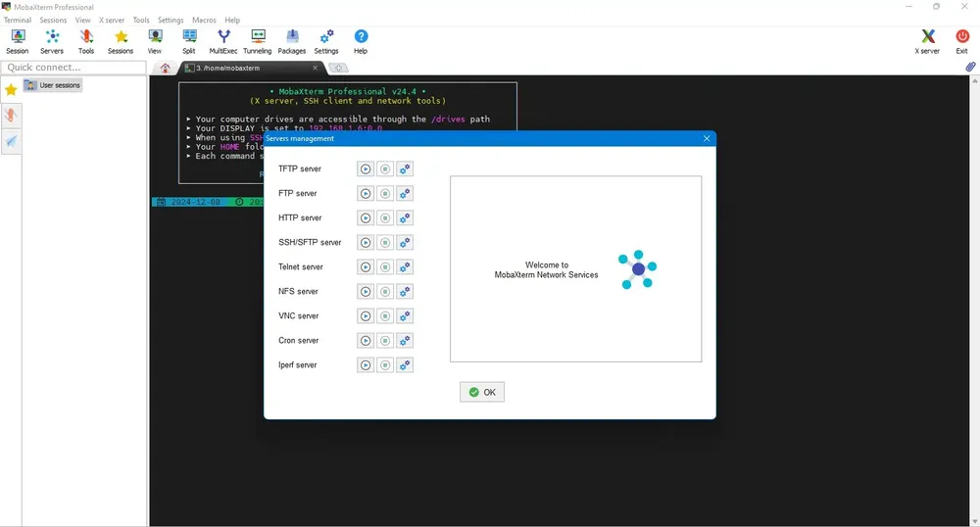This screenshot has height=527, width=980.
Task: Toggle the X server toolbar icon
Action: tap(927, 42)
